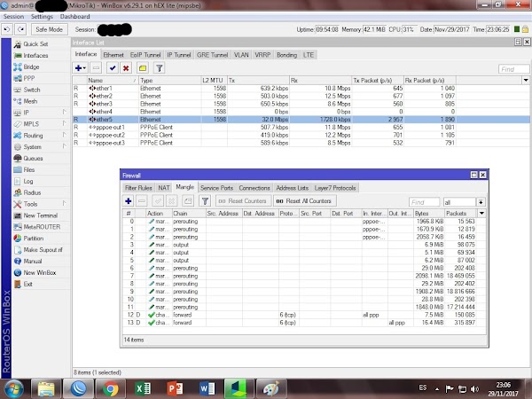Select mangle rule number 7
The width and height of the screenshot is (532, 399).
[300, 276]
